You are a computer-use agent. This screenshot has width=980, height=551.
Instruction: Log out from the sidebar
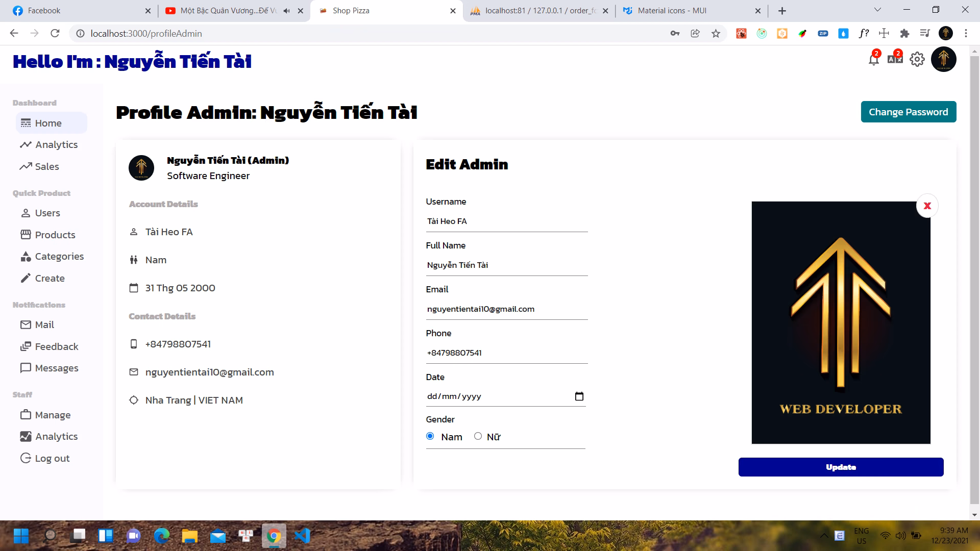point(51,458)
